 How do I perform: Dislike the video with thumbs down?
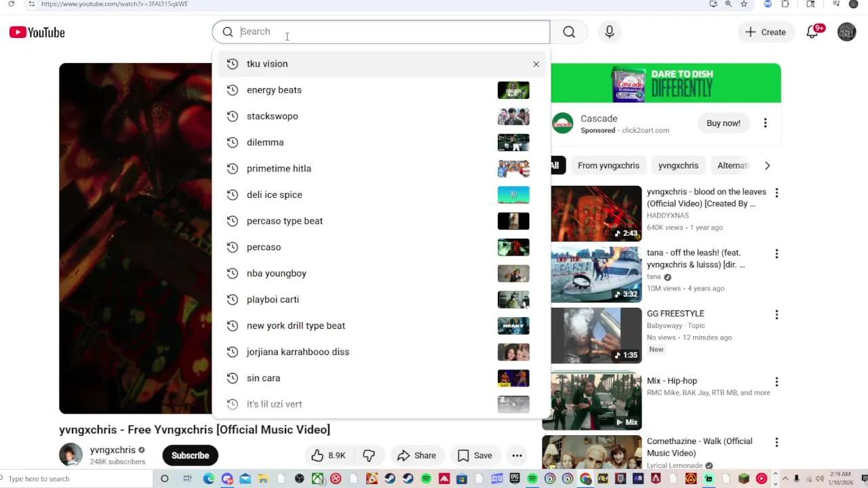369,455
